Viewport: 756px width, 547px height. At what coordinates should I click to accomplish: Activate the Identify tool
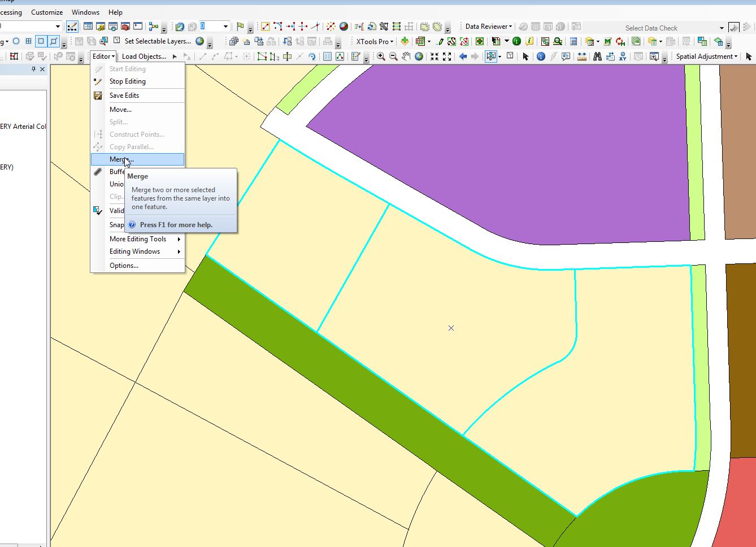[541, 57]
